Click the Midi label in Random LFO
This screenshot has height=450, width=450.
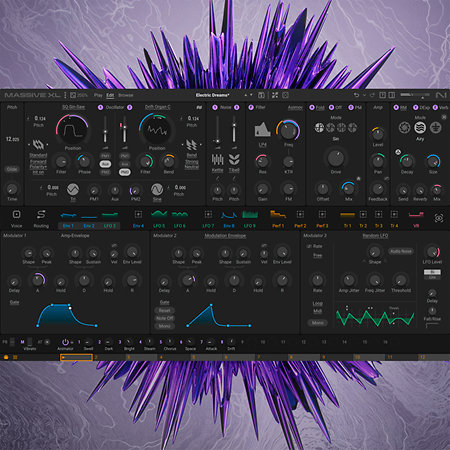click(x=318, y=311)
